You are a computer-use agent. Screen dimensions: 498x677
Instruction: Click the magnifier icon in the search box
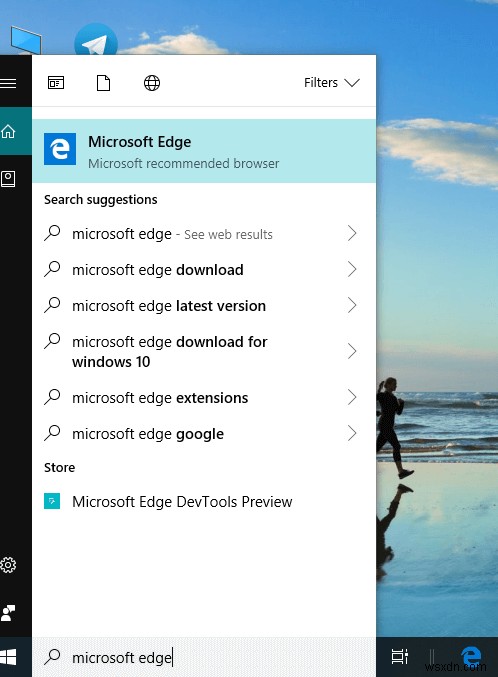point(52,657)
